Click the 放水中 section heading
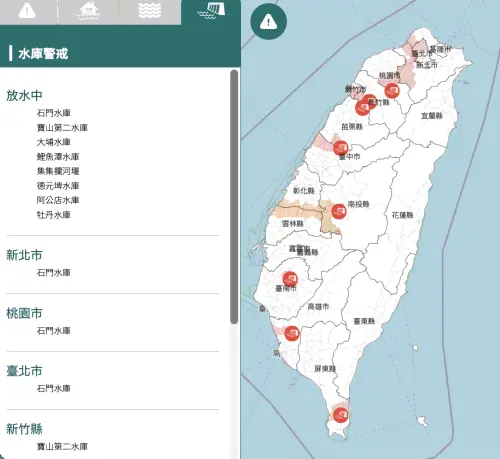This screenshot has width=500, height=459. [x=24, y=95]
